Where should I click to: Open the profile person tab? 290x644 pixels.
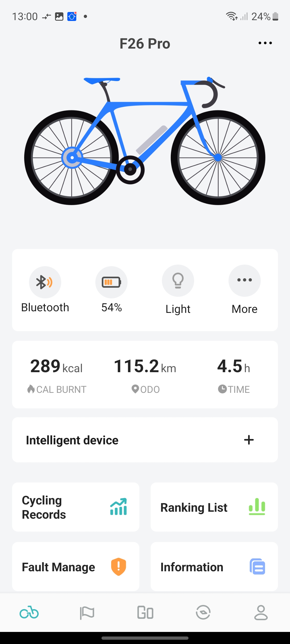261,613
